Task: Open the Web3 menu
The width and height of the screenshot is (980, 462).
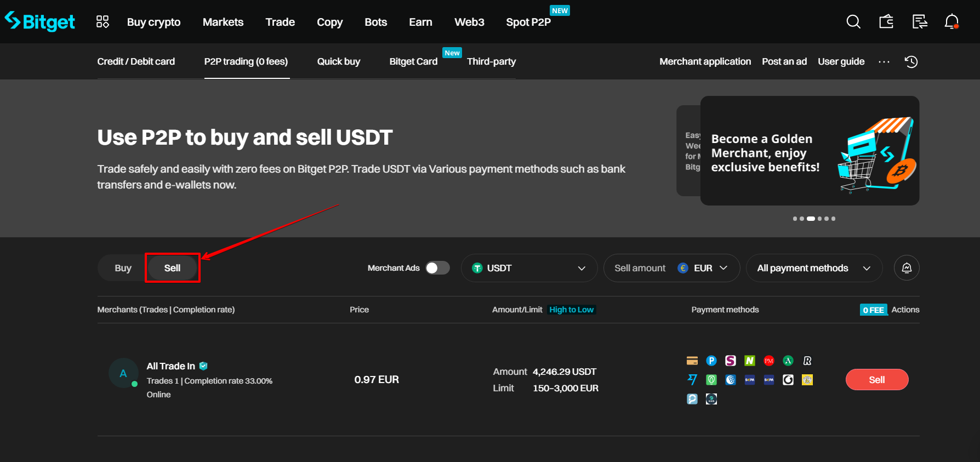Action: click(x=469, y=22)
